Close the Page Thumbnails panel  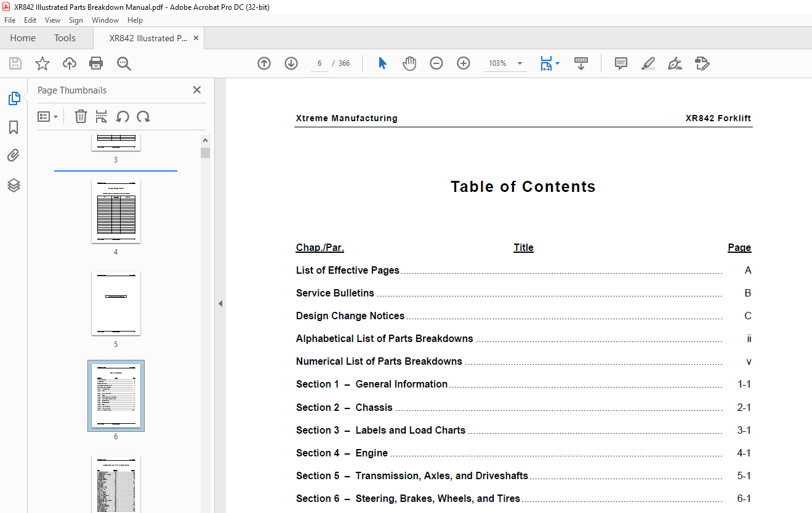click(x=197, y=90)
